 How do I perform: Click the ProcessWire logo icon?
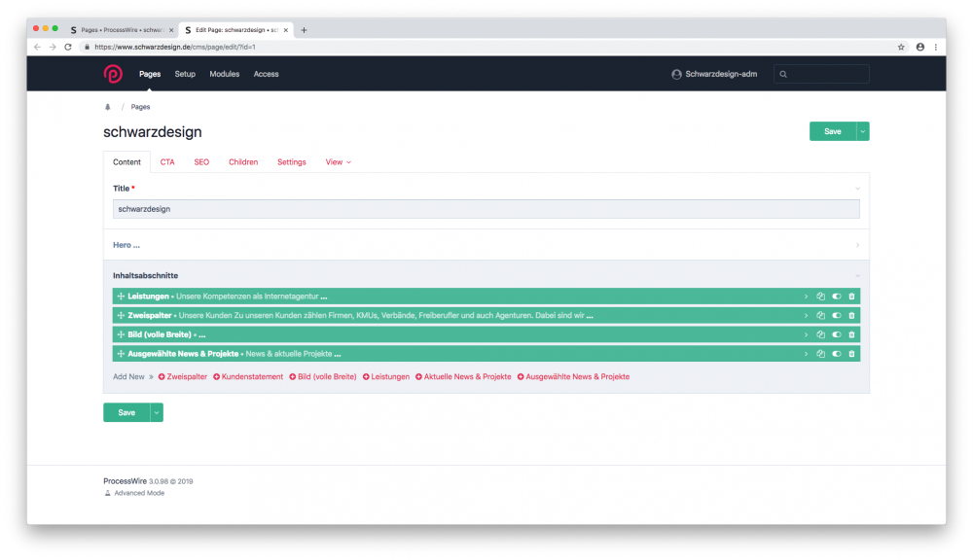(114, 74)
